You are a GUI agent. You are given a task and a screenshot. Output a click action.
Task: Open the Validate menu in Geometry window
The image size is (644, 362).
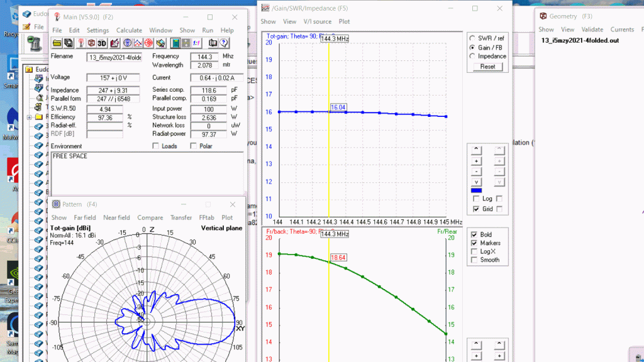tap(591, 30)
